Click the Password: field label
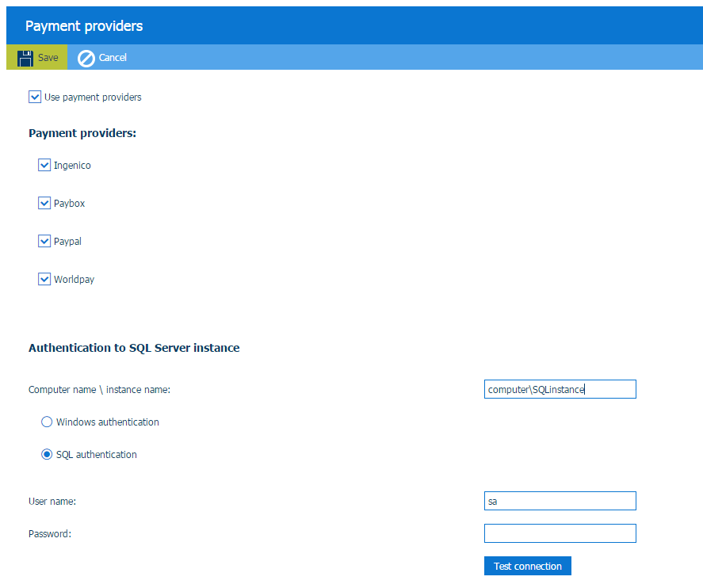The image size is (703, 588). pyautogui.click(x=50, y=534)
